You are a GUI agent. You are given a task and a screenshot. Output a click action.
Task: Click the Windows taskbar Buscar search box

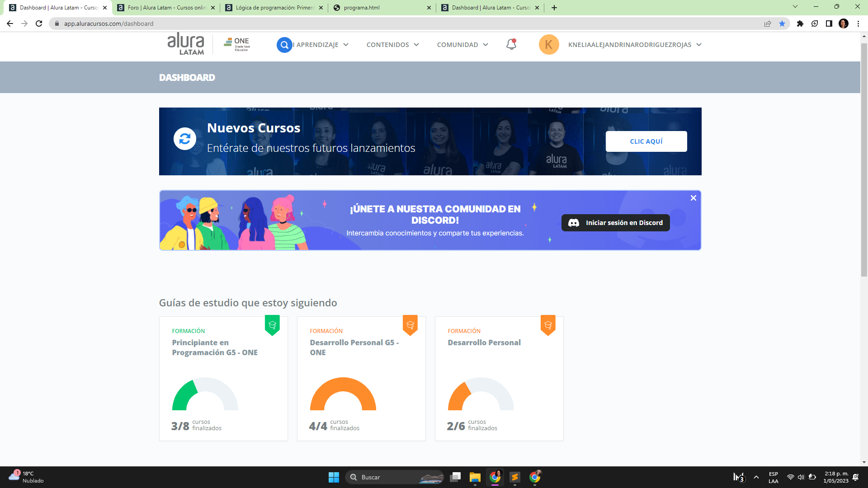[x=395, y=477]
